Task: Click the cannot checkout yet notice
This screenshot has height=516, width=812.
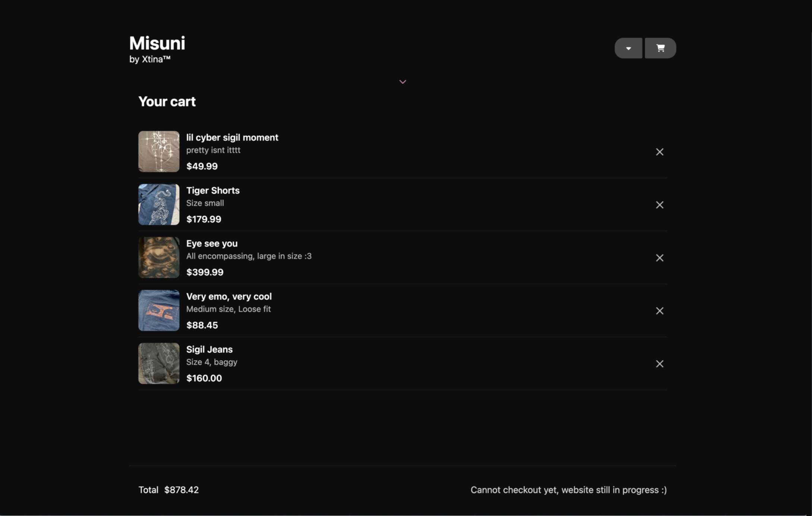Action: click(568, 490)
